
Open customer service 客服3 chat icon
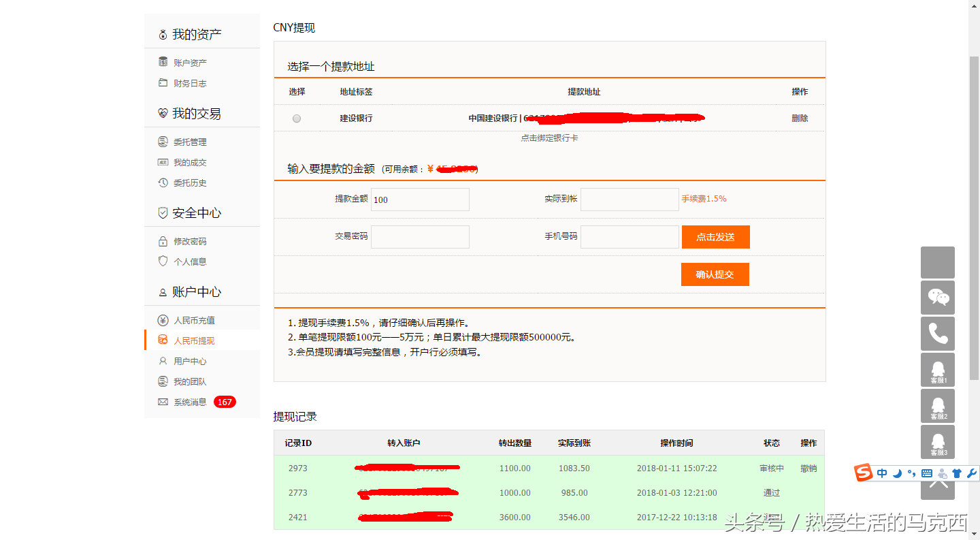938,442
